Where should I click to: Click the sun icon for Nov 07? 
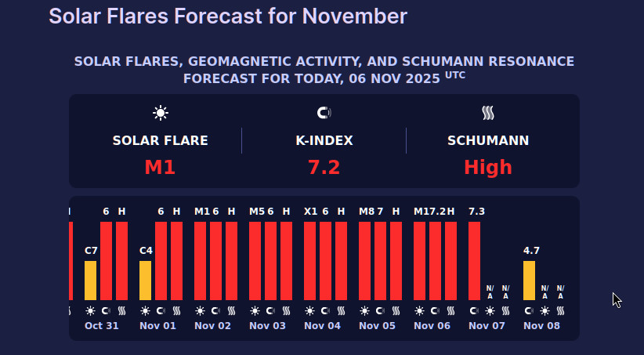(490, 310)
